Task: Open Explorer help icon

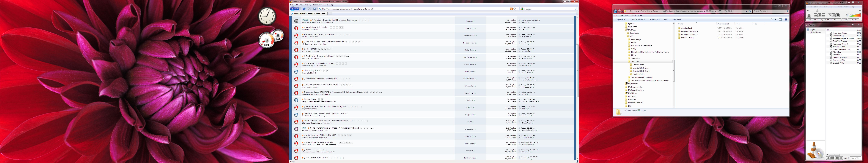Action: tap(786, 20)
